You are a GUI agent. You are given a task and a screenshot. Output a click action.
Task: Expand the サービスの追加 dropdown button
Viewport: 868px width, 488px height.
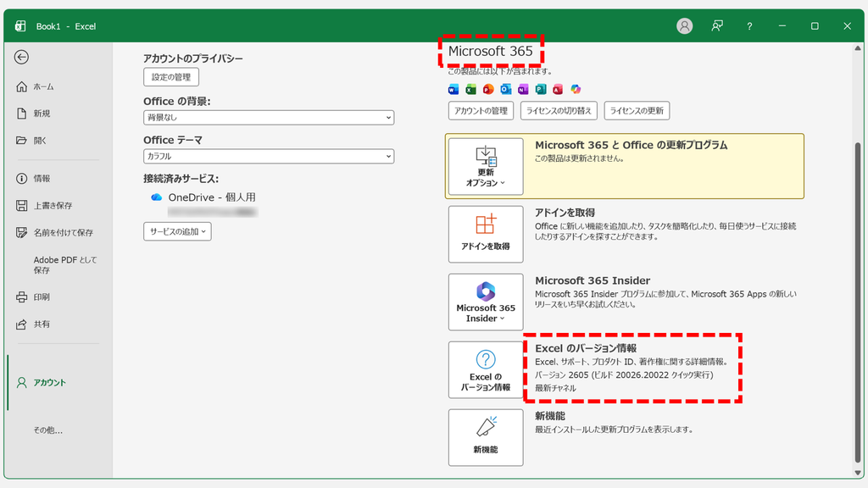[177, 231]
